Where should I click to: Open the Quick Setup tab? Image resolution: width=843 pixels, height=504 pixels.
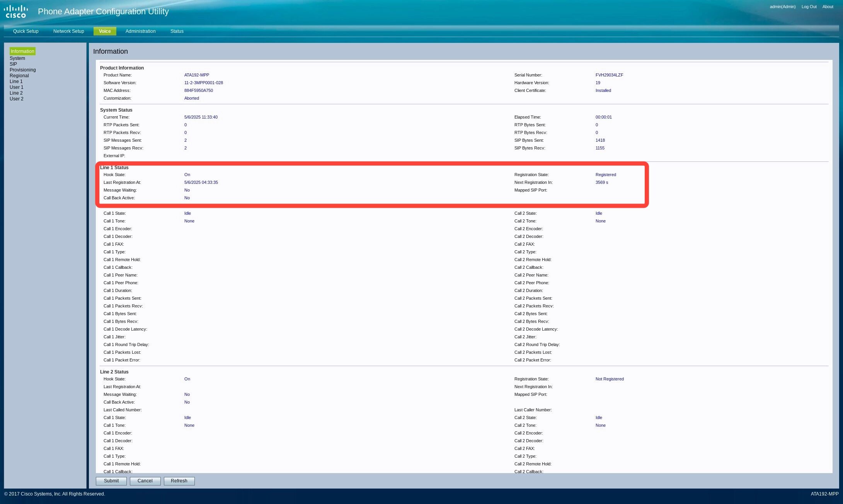pyautogui.click(x=26, y=31)
